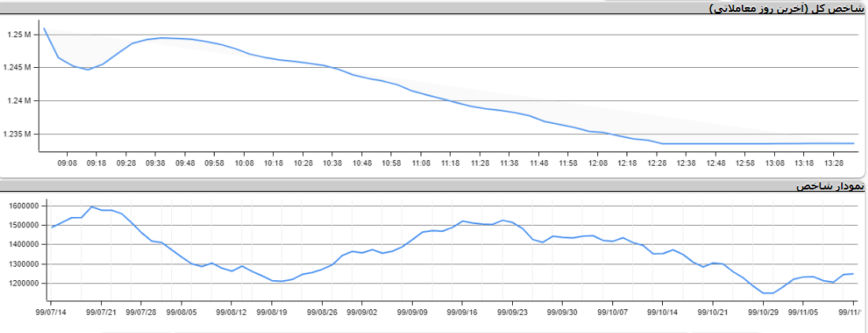Click the 13:28 time axis label
Screen dimensions: 868x333
point(834,163)
